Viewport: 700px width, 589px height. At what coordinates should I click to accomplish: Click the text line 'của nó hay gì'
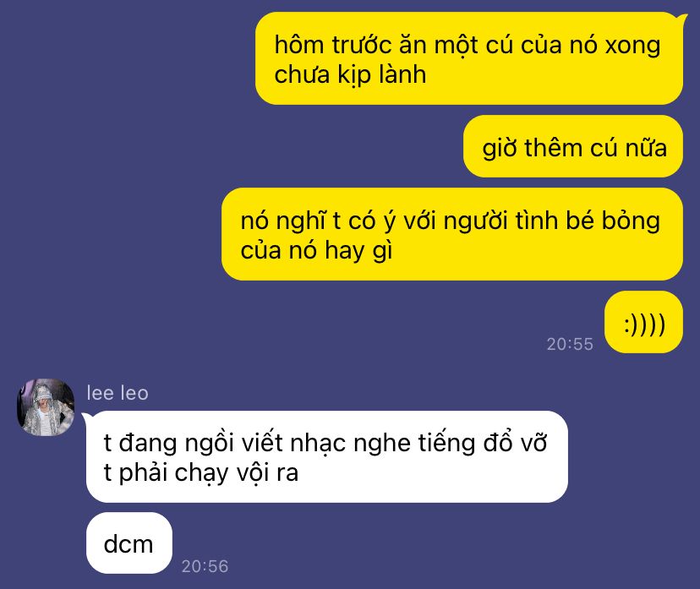pos(316,250)
